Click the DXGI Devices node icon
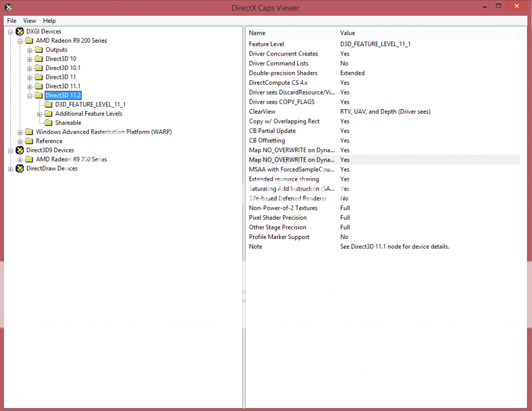The image size is (532, 411). point(20,31)
